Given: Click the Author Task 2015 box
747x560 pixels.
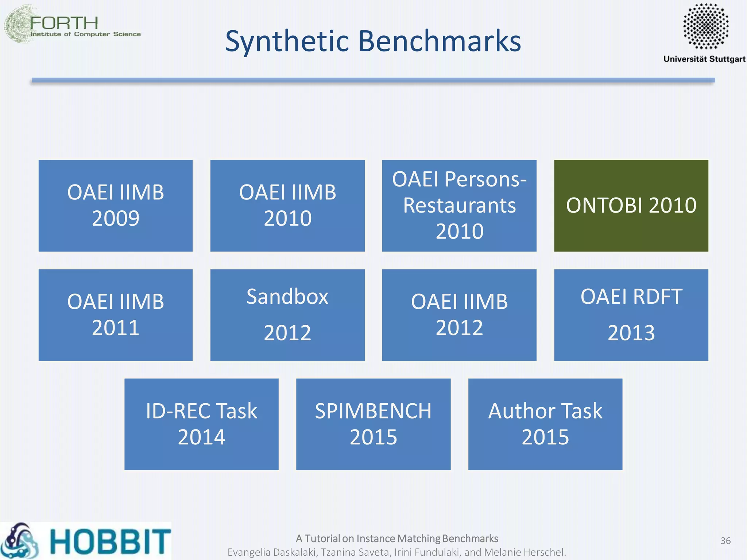Looking at the screenshot, I should click(545, 424).
